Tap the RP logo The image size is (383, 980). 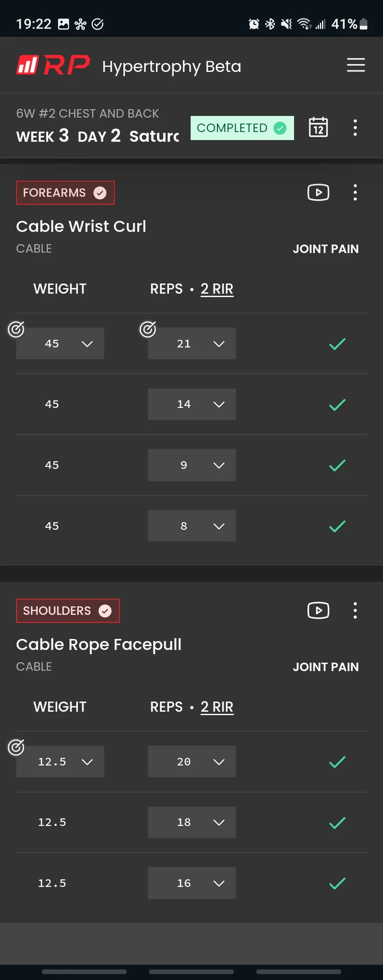53,65
